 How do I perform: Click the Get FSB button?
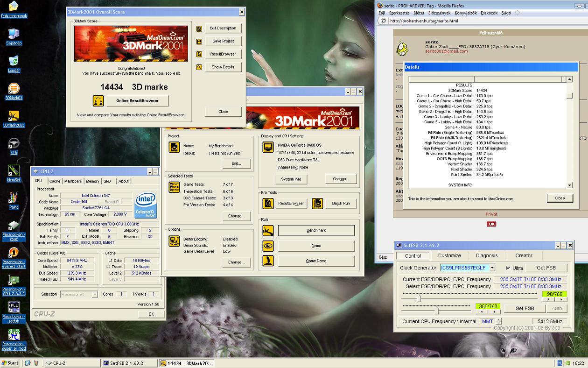tap(546, 268)
